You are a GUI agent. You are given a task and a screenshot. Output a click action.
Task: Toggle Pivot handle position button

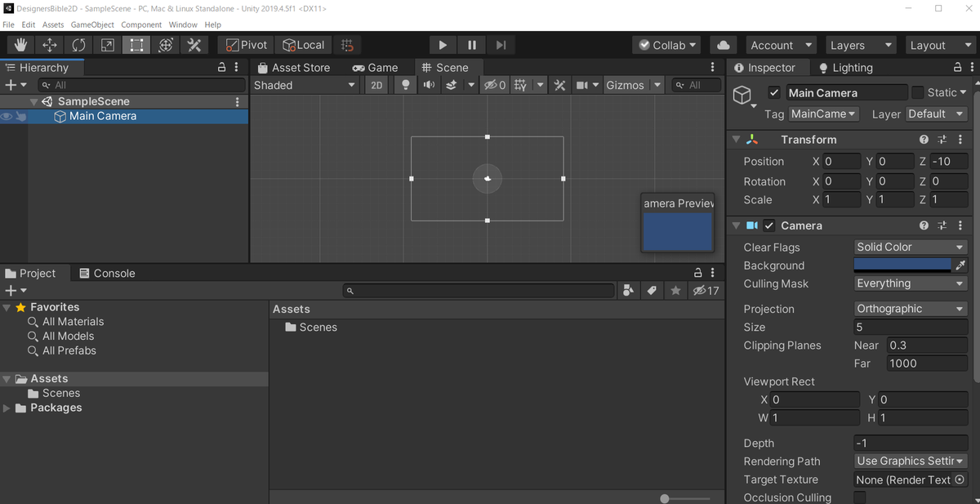coord(246,45)
